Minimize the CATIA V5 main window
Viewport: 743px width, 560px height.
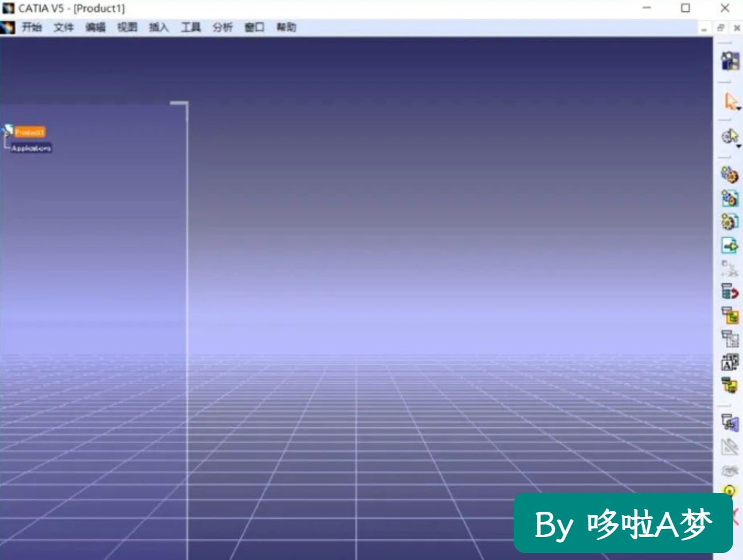pos(646,8)
